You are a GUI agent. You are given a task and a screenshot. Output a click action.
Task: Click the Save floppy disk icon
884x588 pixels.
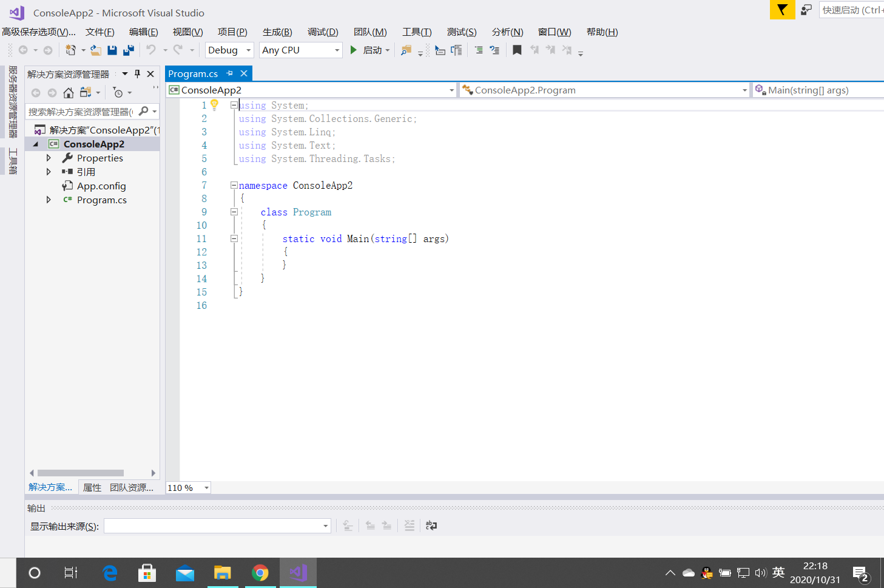coord(112,50)
